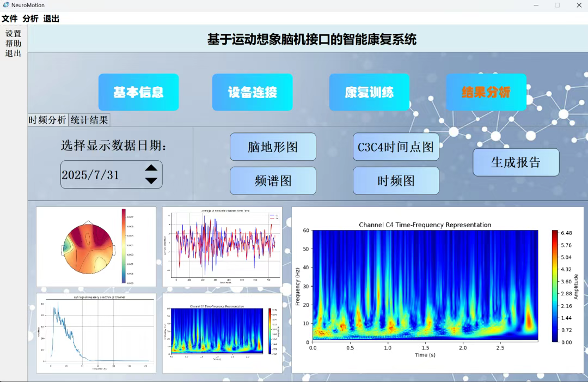Image resolution: width=588 pixels, height=382 pixels.
Task: Click the 康复训练 button
Action: (369, 92)
